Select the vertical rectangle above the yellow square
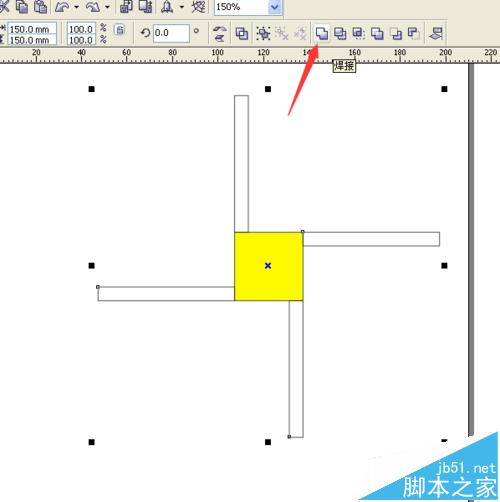Viewport: 500px width, 502px height. (x=241, y=164)
